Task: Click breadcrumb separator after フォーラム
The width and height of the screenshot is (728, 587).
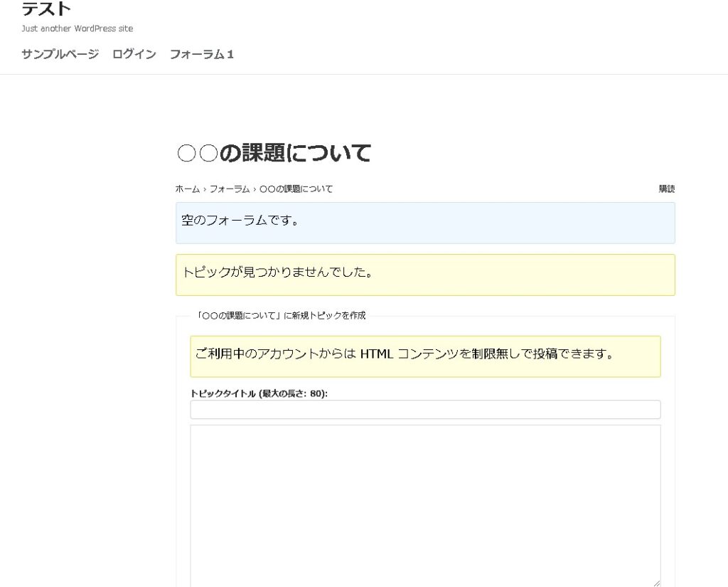Action: click(x=255, y=189)
